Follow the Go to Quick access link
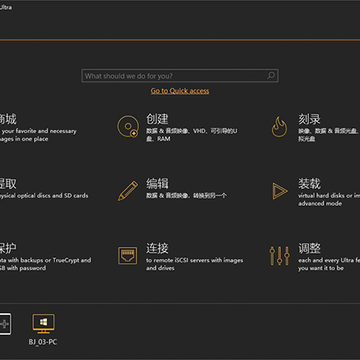The height and width of the screenshot is (360, 360). (180, 91)
